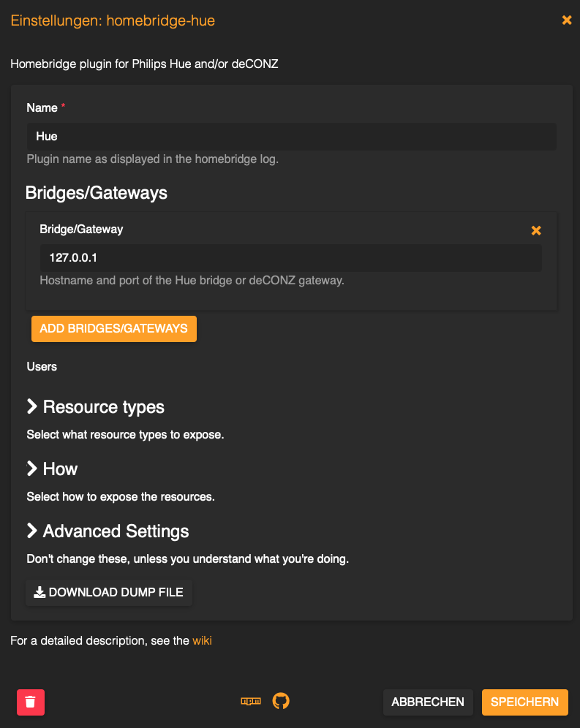Cancel changes with ABBRECHEN
Viewport: 580px width, 728px height.
click(x=428, y=702)
